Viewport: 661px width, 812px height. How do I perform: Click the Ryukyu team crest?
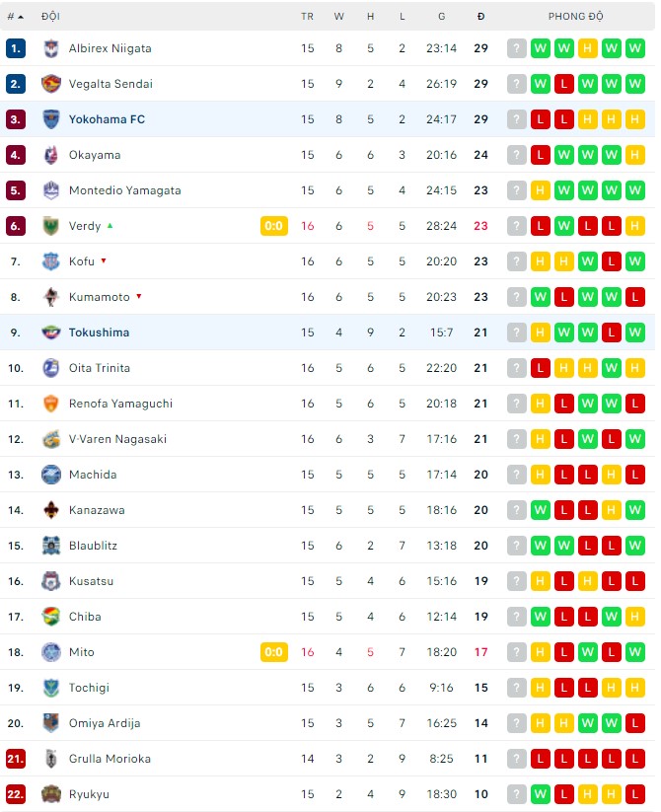[x=52, y=794]
